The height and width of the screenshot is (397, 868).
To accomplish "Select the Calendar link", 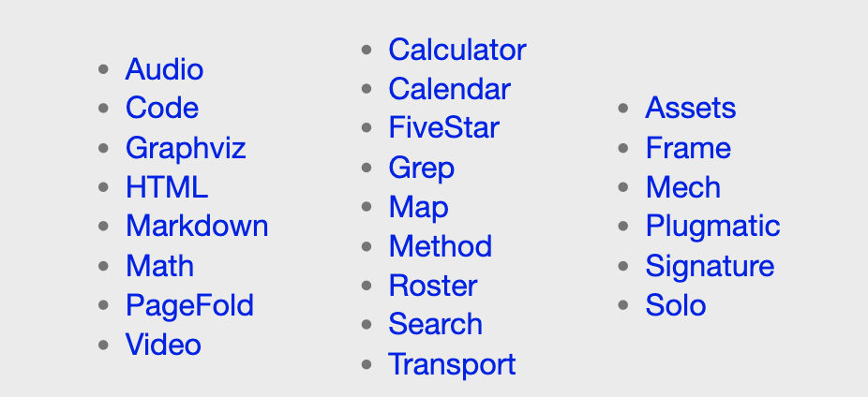I will tap(449, 89).
